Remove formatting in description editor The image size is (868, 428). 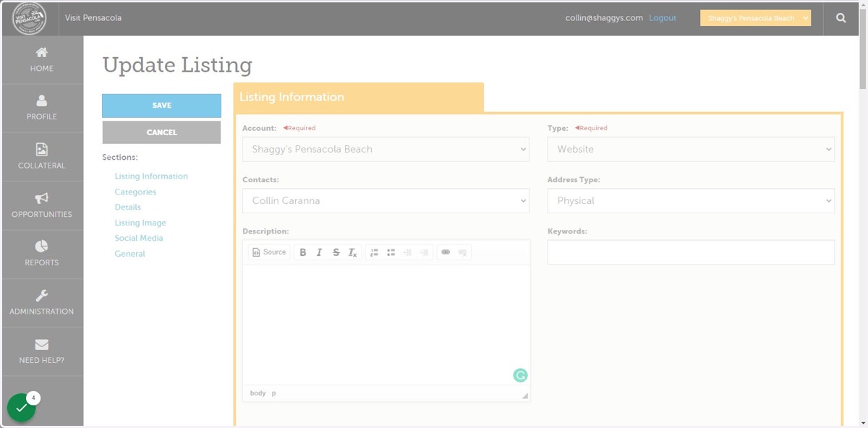pyautogui.click(x=352, y=252)
